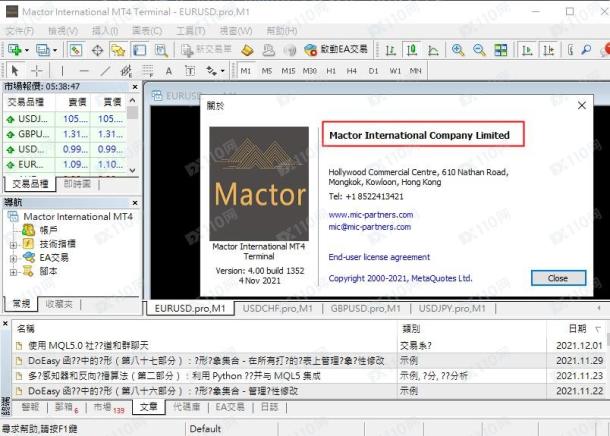Select the D1 timeframe
Viewport: 610px width, 436px height.
pyautogui.click(x=373, y=71)
